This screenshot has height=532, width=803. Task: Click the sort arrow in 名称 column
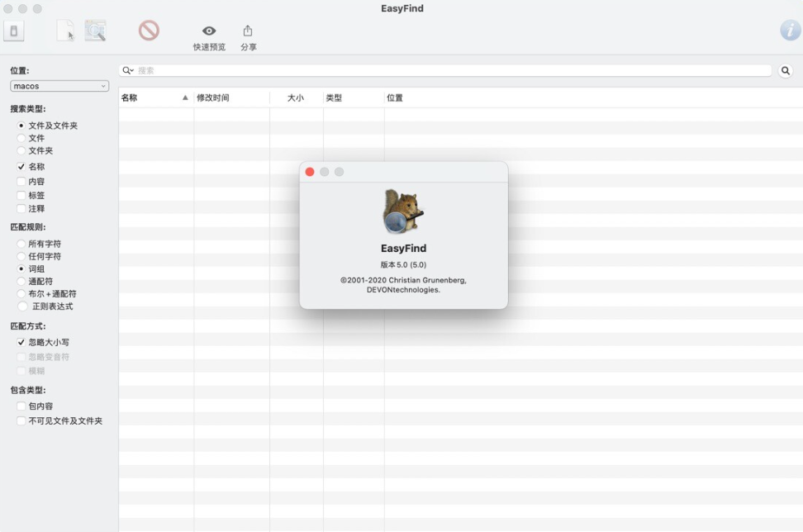click(185, 97)
